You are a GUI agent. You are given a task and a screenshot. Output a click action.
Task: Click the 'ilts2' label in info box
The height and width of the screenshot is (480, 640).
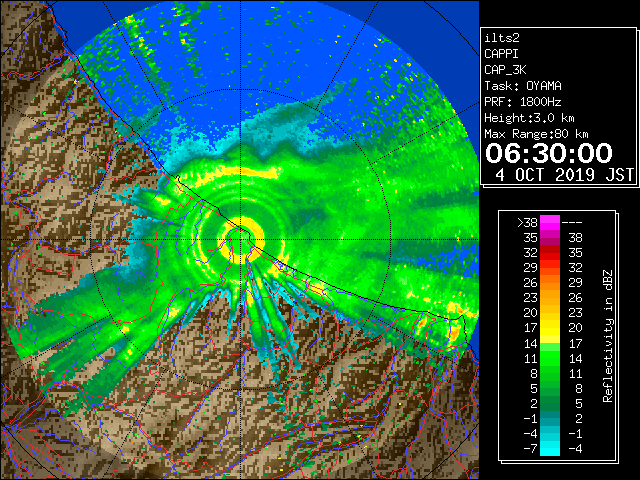pyautogui.click(x=502, y=38)
